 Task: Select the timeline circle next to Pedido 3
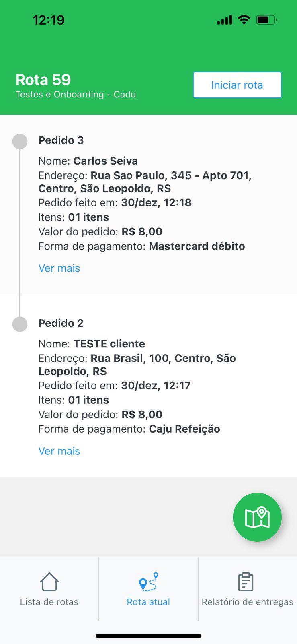click(x=20, y=141)
